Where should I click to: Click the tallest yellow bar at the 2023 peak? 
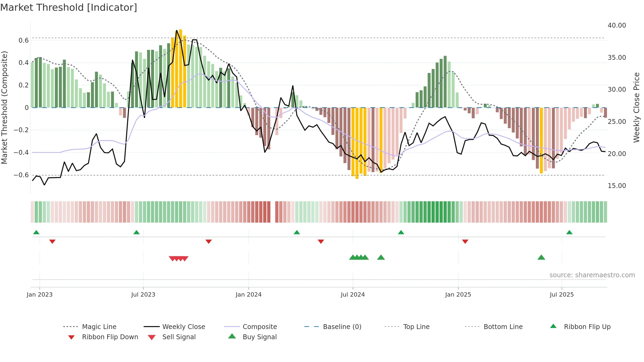pos(181,68)
